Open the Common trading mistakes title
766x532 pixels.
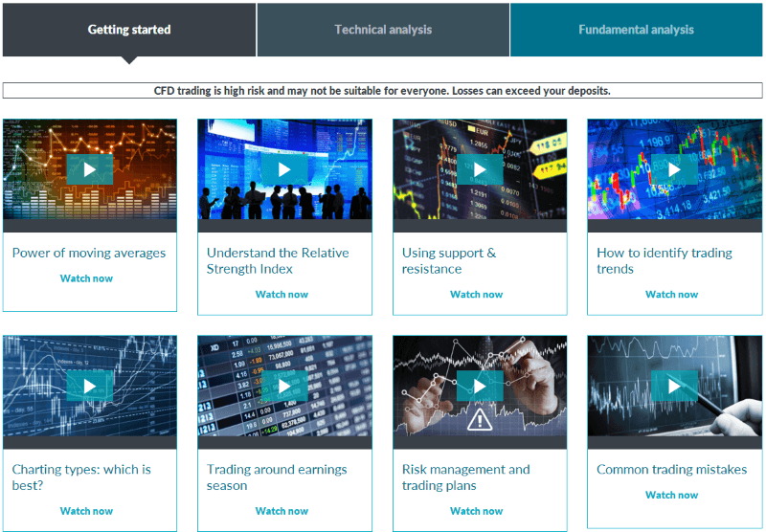point(672,470)
